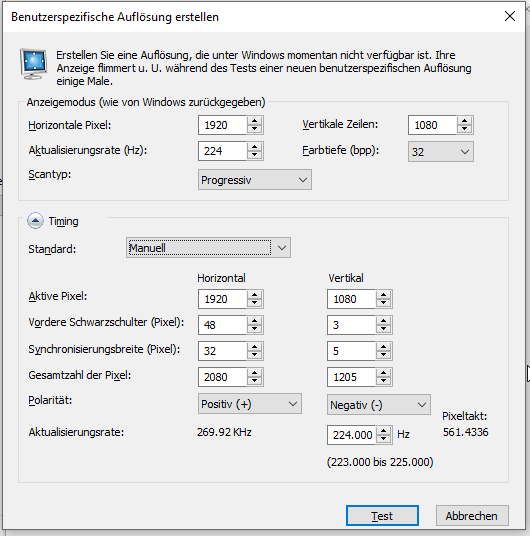Decrease vertical Aktive Pixel value
530x536 pixels.
[383, 303]
